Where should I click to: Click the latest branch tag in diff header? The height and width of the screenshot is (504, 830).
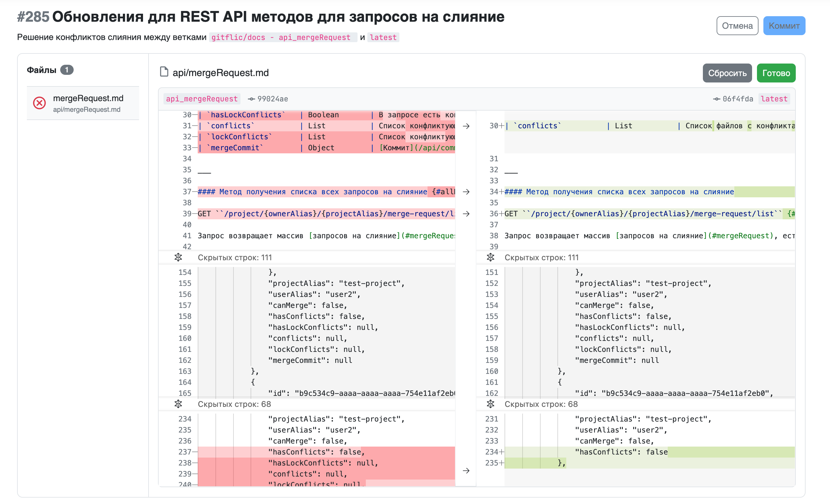coord(774,99)
